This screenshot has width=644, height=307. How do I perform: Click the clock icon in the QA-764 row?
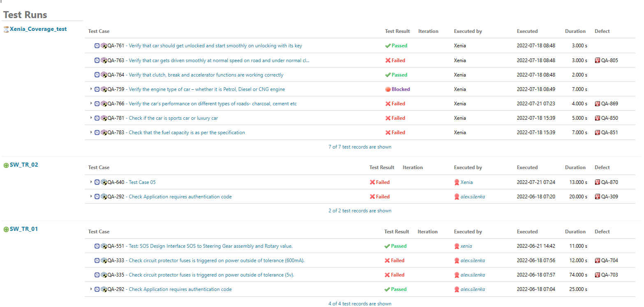97,75
